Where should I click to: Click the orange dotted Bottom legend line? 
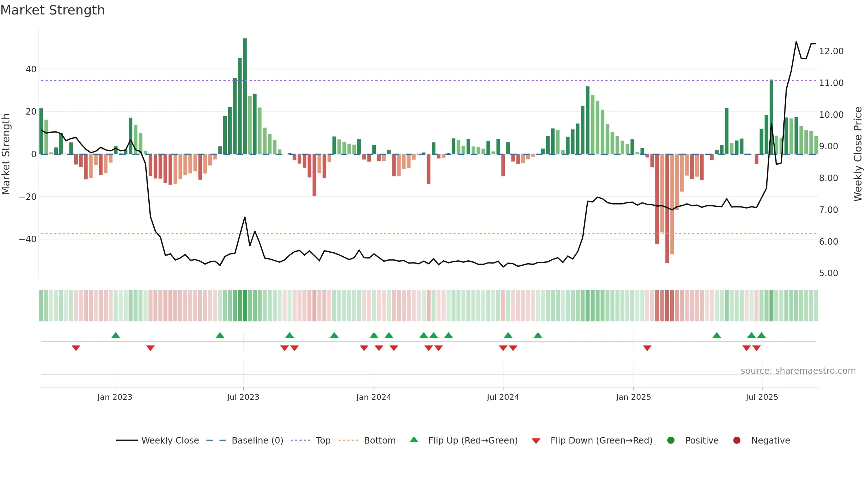(349, 440)
